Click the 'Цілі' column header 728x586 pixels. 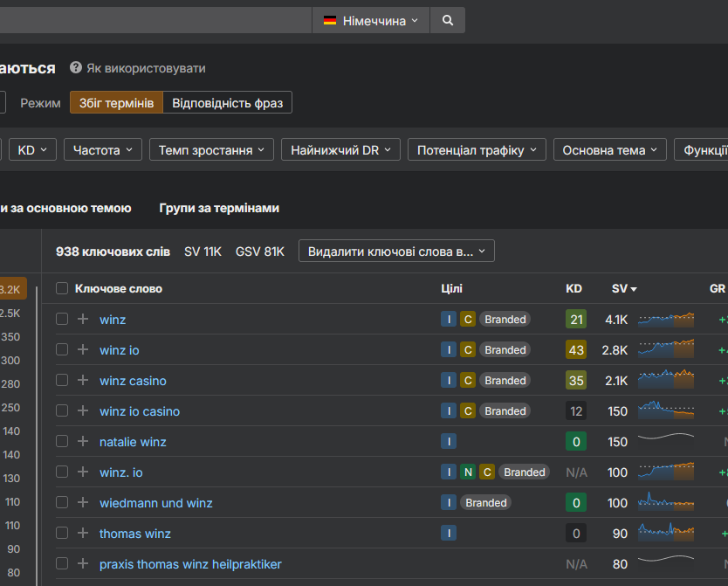[452, 288]
